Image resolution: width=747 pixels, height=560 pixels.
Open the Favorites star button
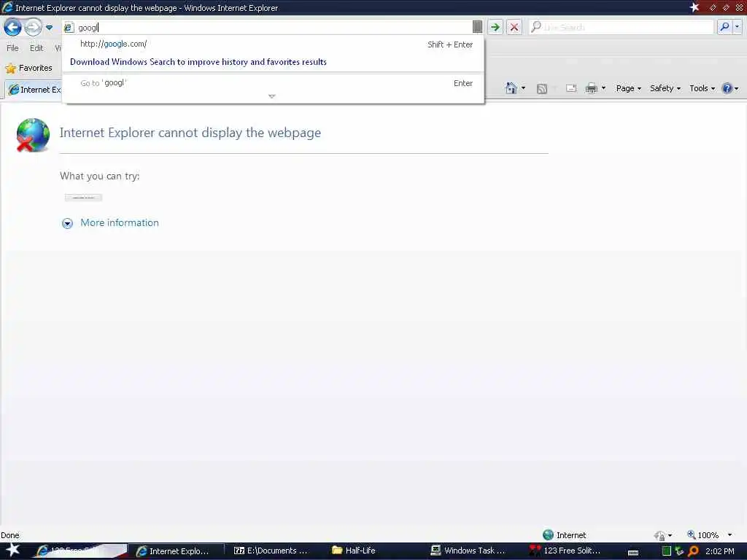click(28, 68)
